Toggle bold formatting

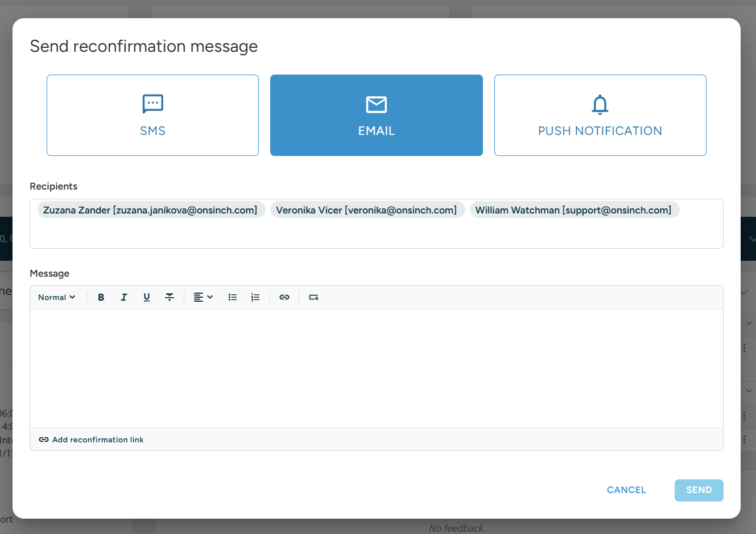click(x=101, y=297)
